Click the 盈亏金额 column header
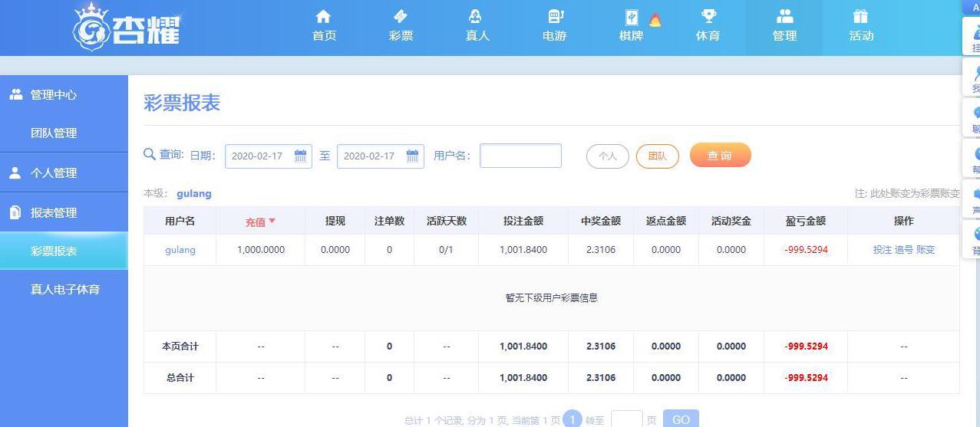Image resolution: width=980 pixels, height=427 pixels. 806,221
